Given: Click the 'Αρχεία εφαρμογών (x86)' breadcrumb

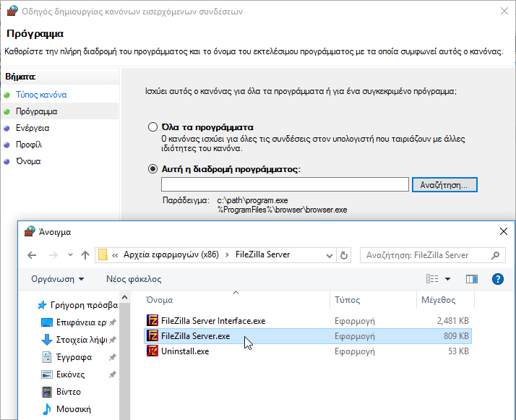Looking at the screenshot, I should pos(171,254).
